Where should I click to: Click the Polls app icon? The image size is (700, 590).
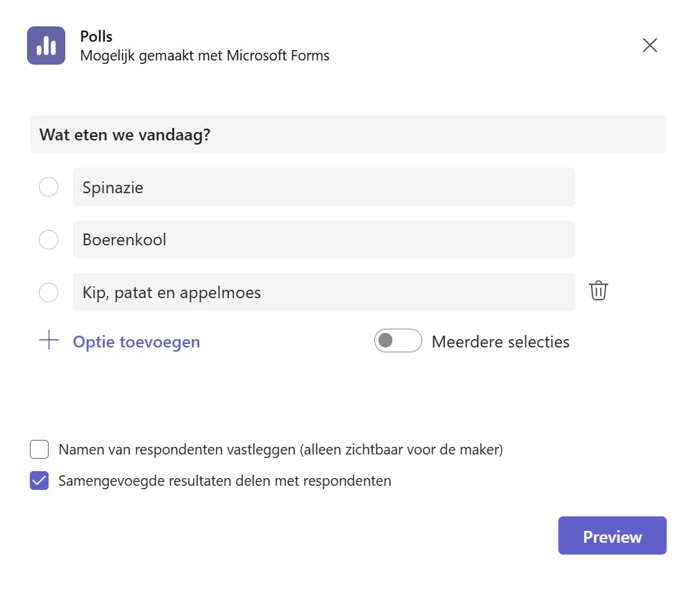[46, 46]
